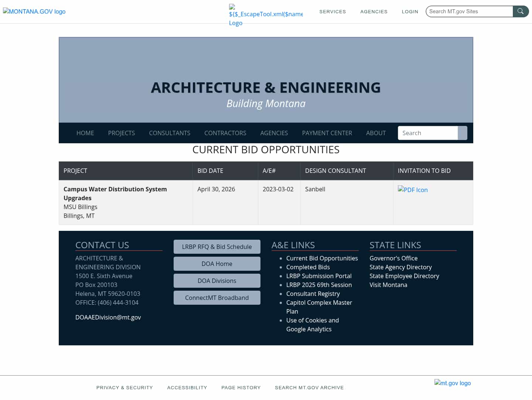The width and height of the screenshot is (532, 400).
Task: Open the CONSULTANTS nav item
Action: (170, 133)
